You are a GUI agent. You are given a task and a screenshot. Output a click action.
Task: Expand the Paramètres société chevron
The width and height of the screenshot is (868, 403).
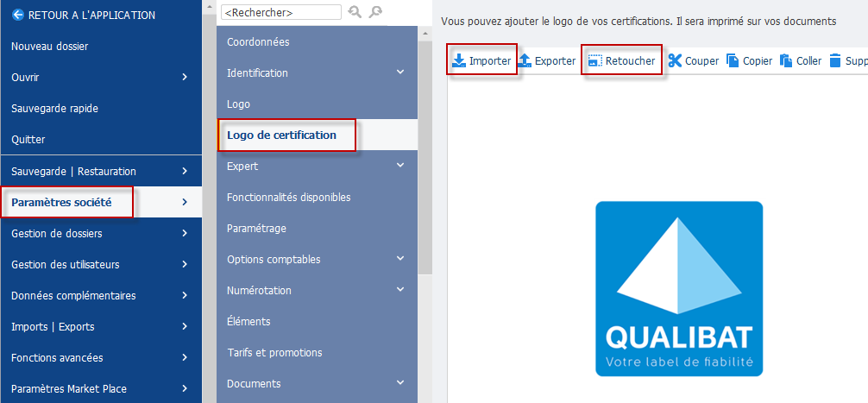pos(186,202)
